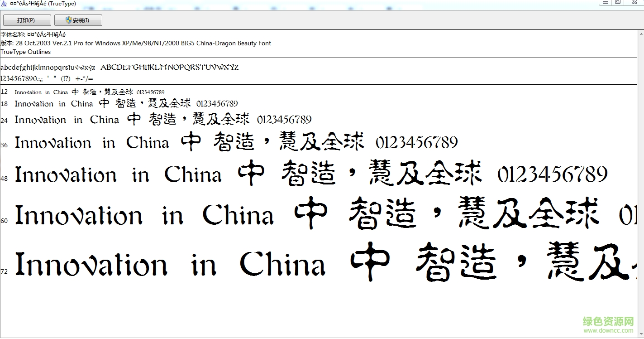Click the Ver.2.1 version info line
This screenshot has width=644, height=339.
[x=136, y=43]
